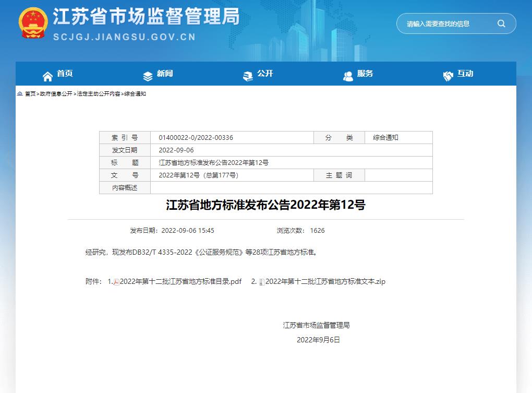Click the signature 江苏省市场监督管理局 at bottom
The height and width of the screenshot is (393, 532).
click(x=316, y=325)
